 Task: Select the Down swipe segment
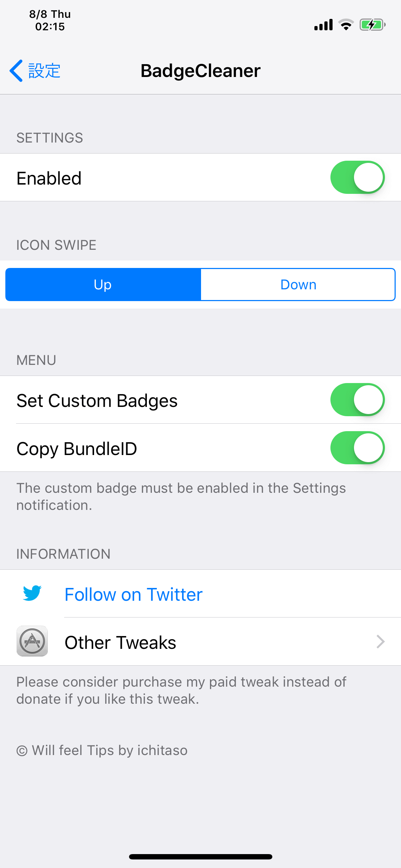[298, 284]
